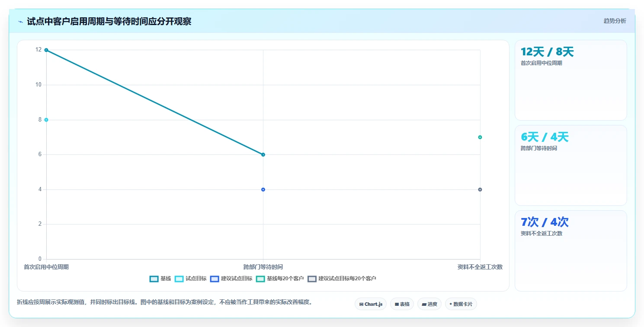The height and width of the screenshot is (327, 644).
Task: Toggle the 基线 legend item
Action: (x=160, y=279)
